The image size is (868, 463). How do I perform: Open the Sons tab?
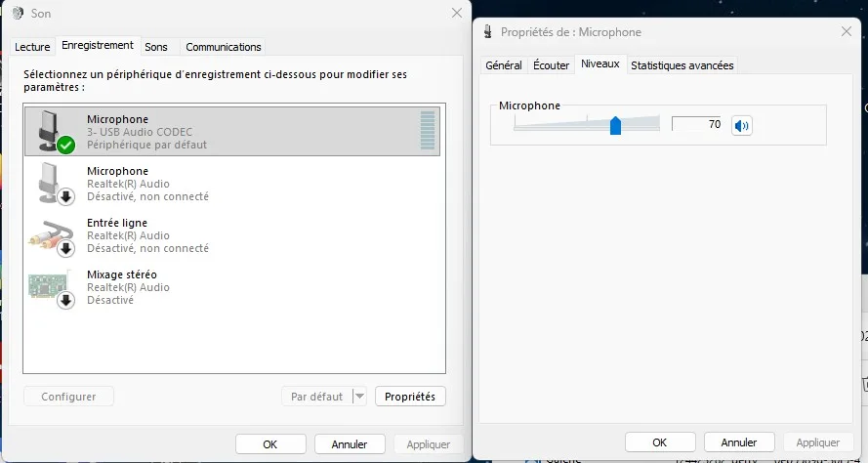(156, 47)
